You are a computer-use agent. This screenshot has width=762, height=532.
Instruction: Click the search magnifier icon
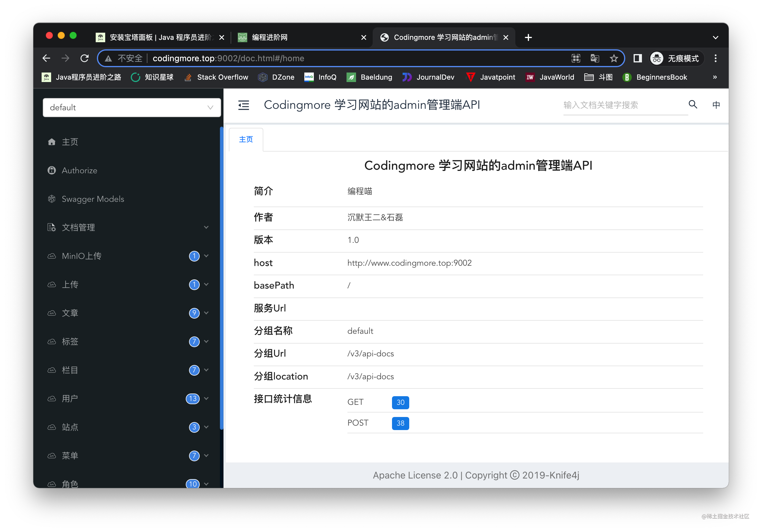click(x=693, y=105)
